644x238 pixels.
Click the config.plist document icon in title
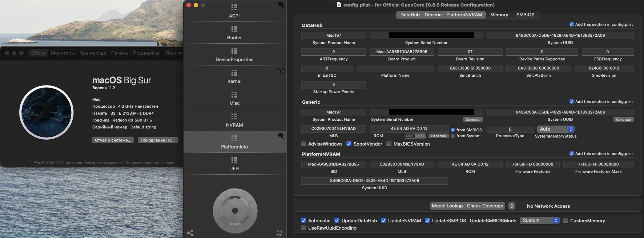pos(339,5)
